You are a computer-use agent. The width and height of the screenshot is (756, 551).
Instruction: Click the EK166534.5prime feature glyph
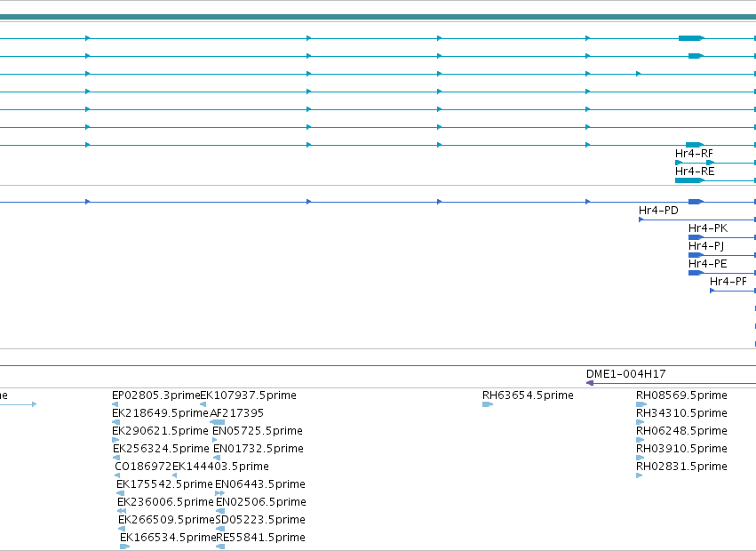pyautogui.click(x=125, y=547)
